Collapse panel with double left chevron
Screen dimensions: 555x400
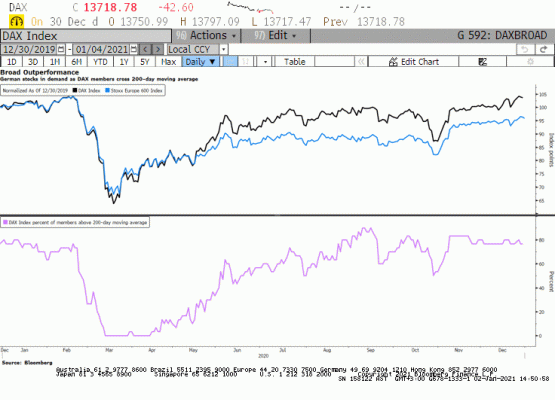[x=361, y=62]
